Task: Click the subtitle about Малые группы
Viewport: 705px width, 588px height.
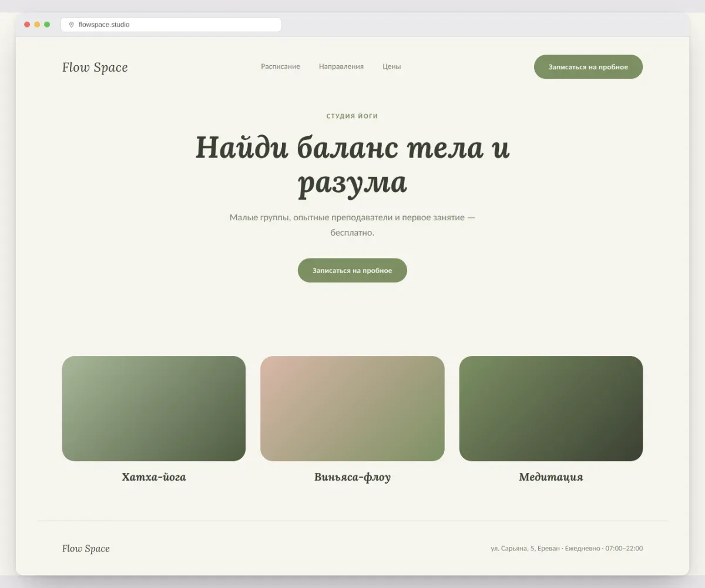Action: [x=352, y=225]
